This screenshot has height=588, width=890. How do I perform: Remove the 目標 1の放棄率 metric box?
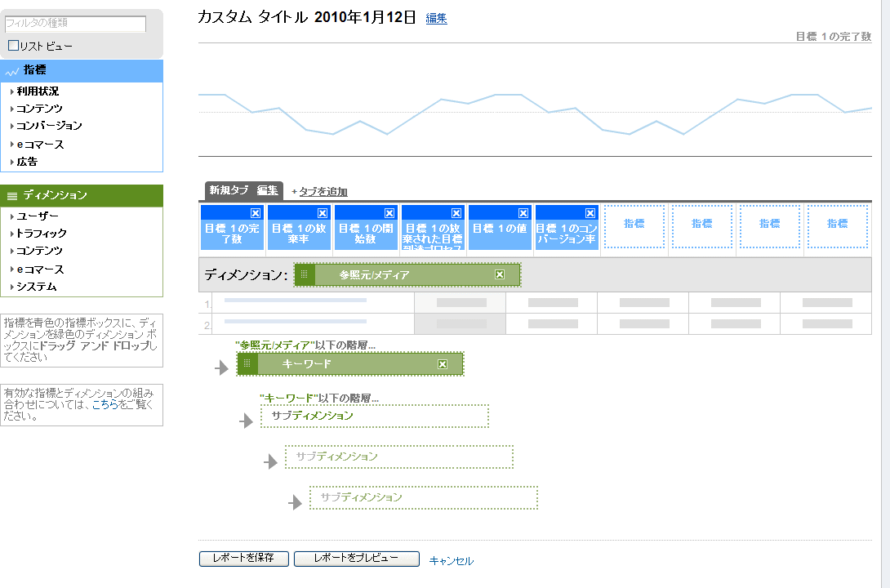point(323,213)
